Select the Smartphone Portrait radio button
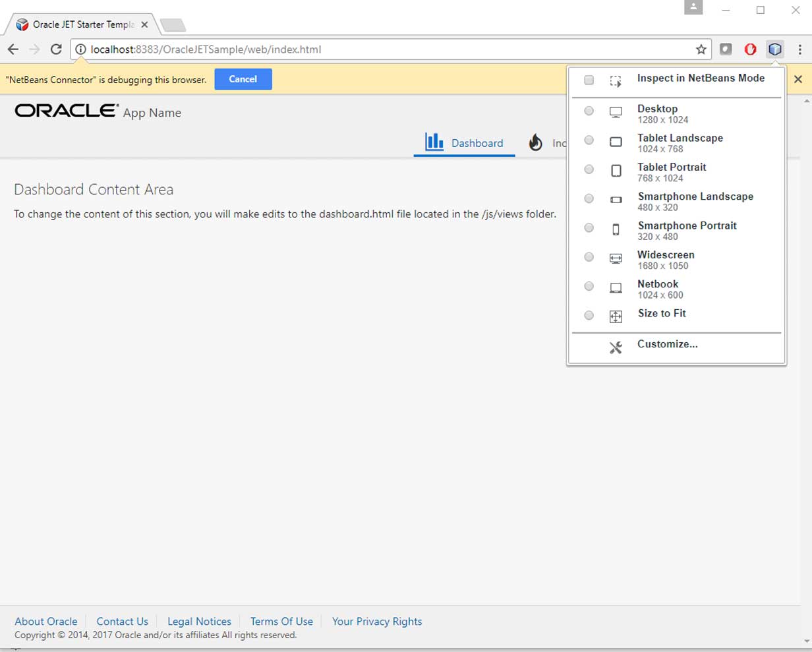Viewport: 812px width, 652px height. point(589,227)
